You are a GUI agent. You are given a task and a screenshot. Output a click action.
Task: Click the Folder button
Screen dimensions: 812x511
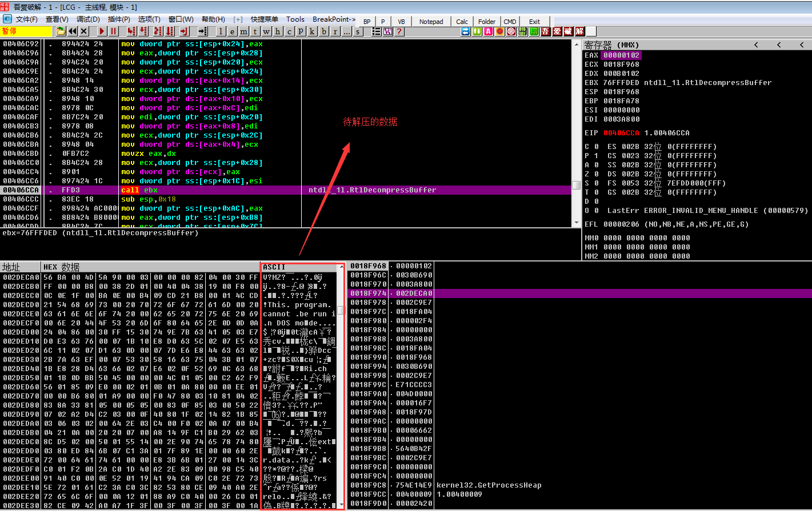tap(487, 22)
